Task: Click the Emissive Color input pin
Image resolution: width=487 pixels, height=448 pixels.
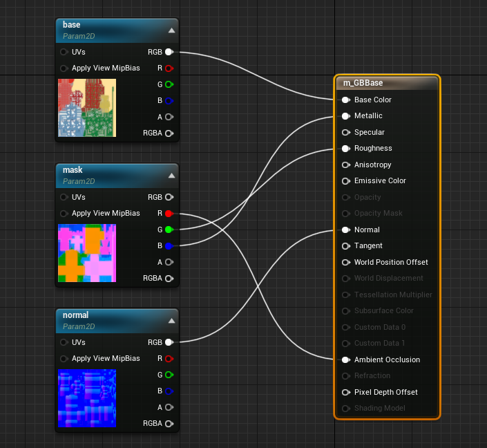Action: pos(346,181)
